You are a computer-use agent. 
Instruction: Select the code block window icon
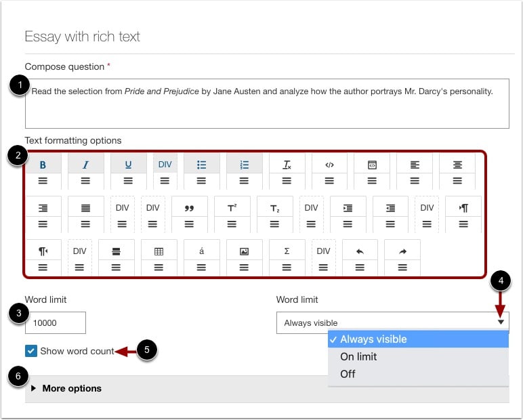(x=372, y=165)
